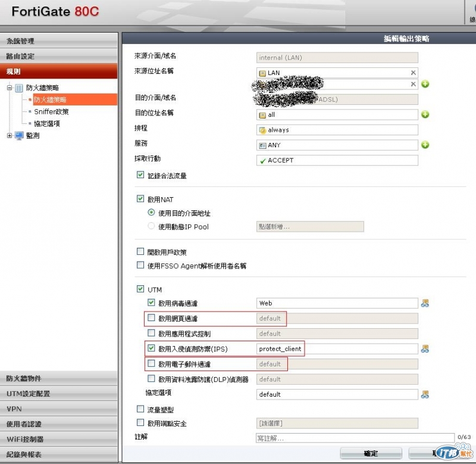476x464 pixels.
Task: Open the VPN menu section
Action: 59,409
